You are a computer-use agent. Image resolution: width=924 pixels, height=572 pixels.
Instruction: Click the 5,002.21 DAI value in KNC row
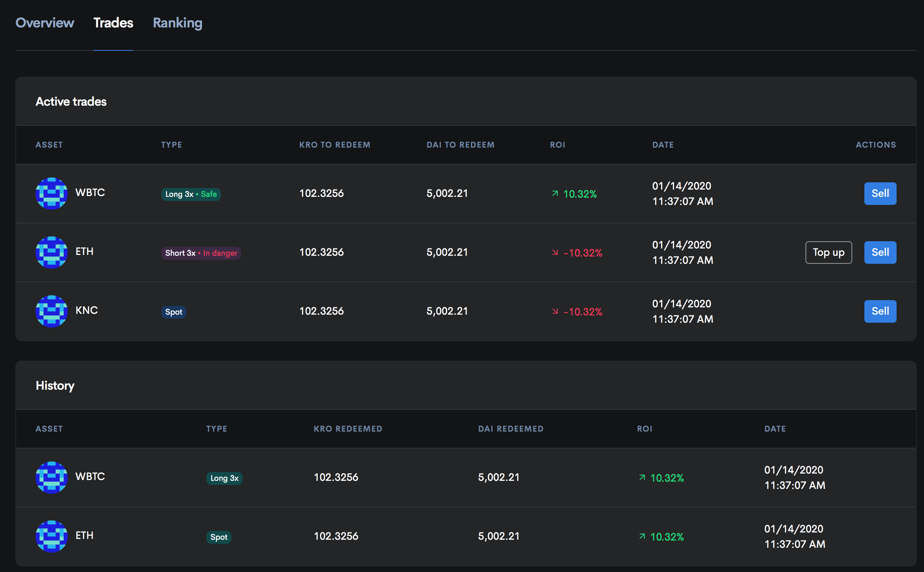pos(447,311)
